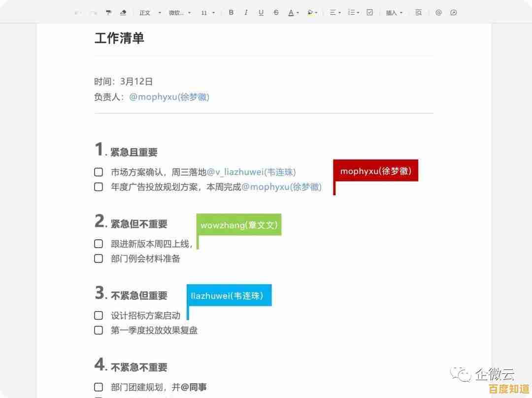Check the 市场方案确认 task checkbox
The width and height of the screenshot is (532, 398).
pyautogui.click(x=98, y=172)
